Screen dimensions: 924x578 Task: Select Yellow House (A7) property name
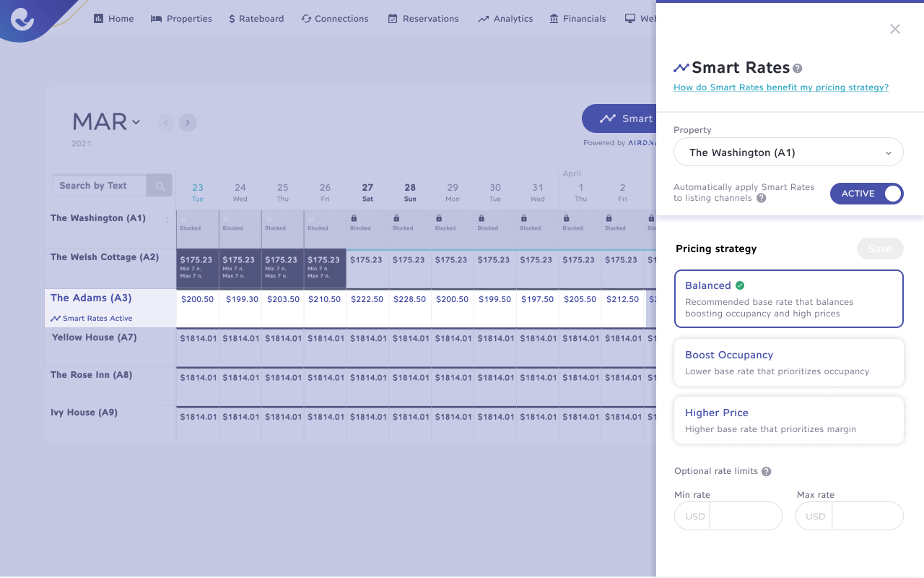(x=94, y=337)
